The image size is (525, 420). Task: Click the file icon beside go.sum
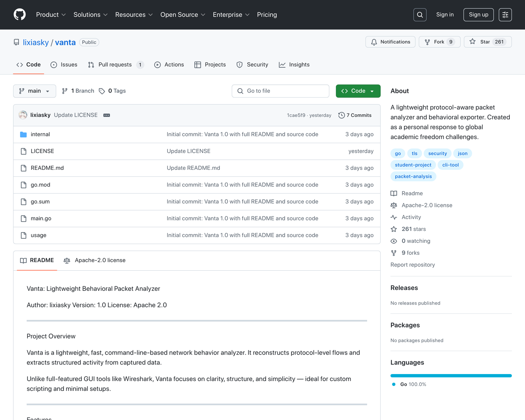tap(23, 202)
